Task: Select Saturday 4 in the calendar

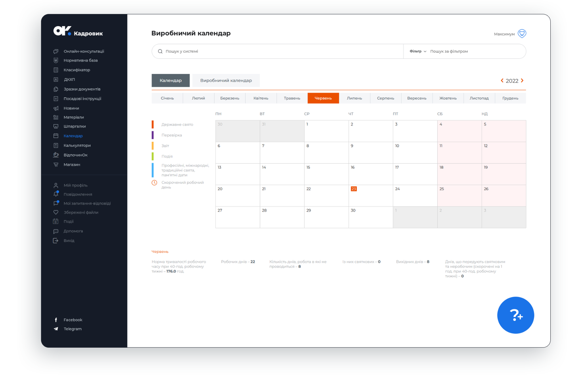Action: [459, 131]
